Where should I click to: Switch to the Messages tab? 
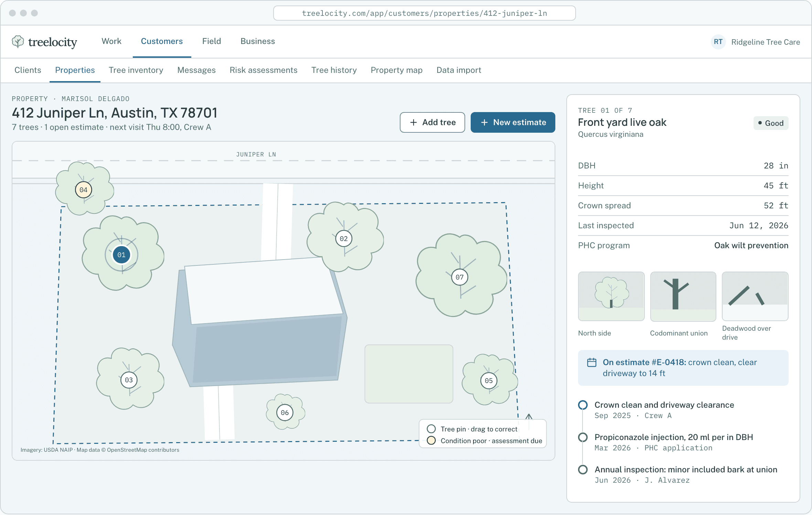tap(196, 70)
